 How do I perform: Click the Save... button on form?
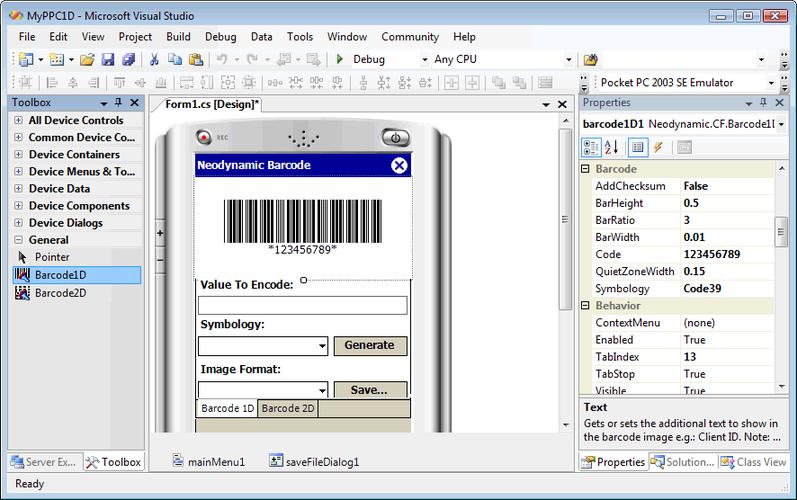(369, 389)
